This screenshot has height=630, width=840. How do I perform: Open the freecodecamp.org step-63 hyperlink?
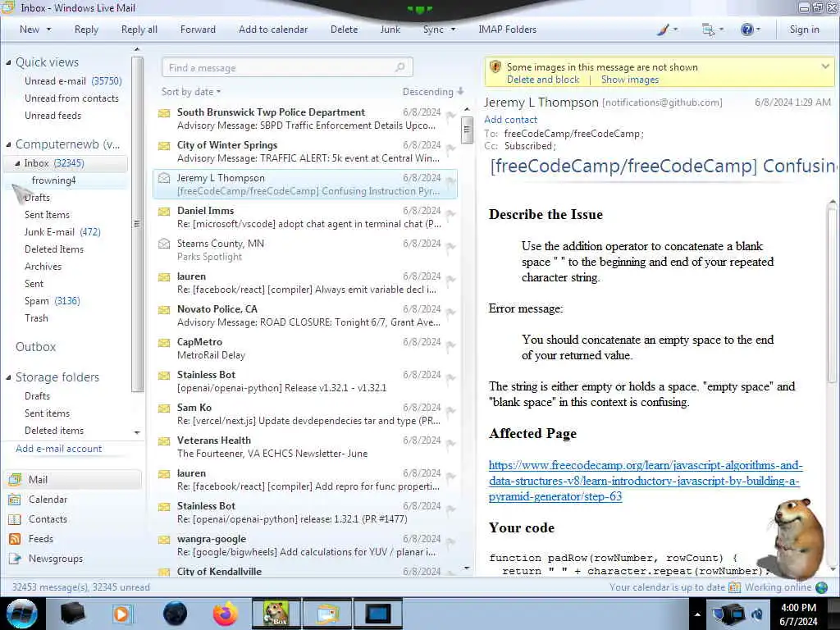[x=646, y=481]
